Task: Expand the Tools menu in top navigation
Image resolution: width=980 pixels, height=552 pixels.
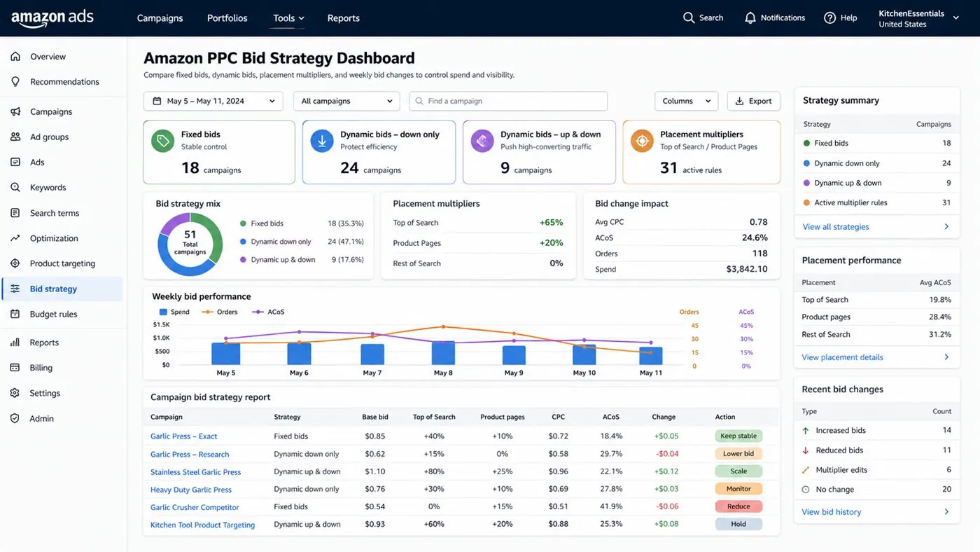Action: tap(288, 18)
